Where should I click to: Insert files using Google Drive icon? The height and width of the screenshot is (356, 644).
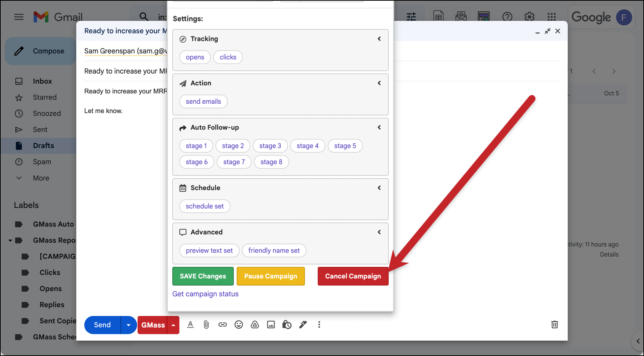tap(255, 325)
